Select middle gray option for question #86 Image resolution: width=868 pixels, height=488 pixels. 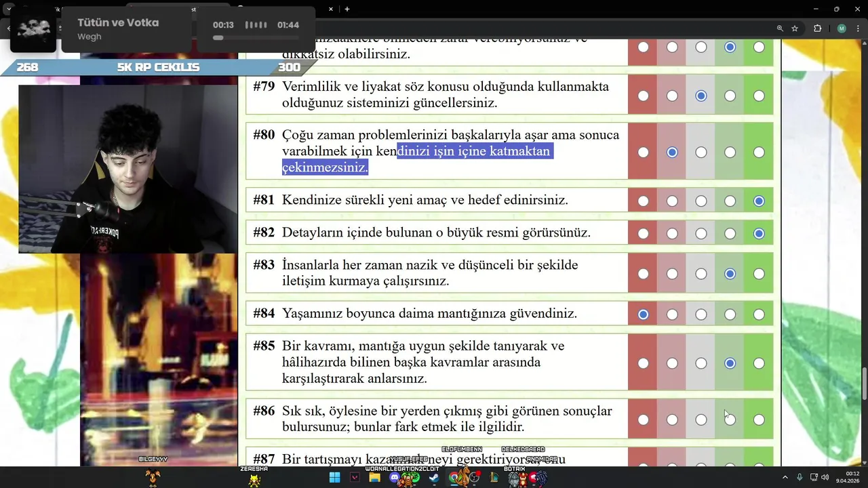(701, 420)
